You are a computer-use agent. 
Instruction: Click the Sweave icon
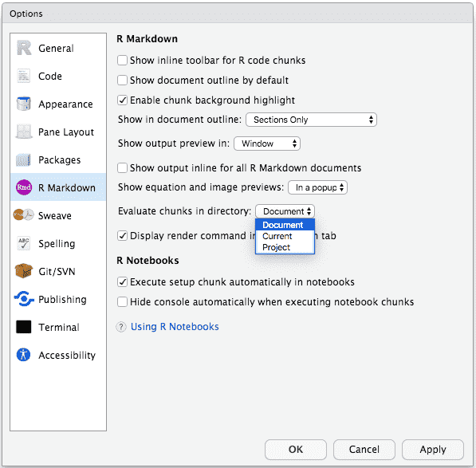click(23, 215)
